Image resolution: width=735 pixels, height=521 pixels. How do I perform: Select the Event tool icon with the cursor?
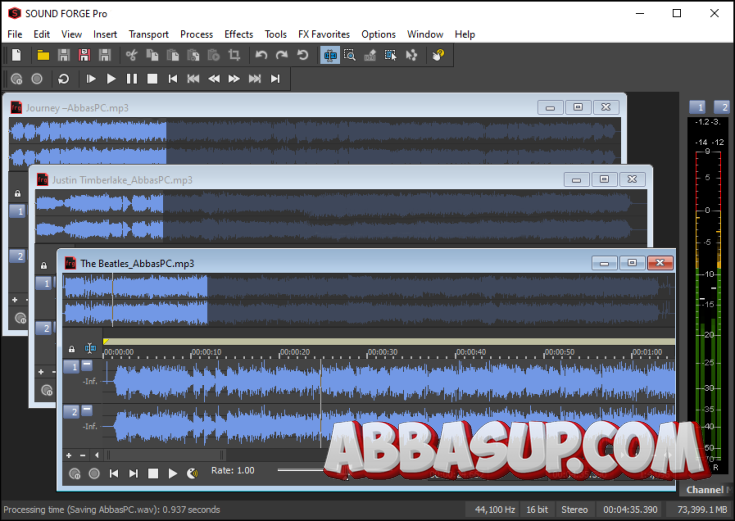[x=390, y=55]
